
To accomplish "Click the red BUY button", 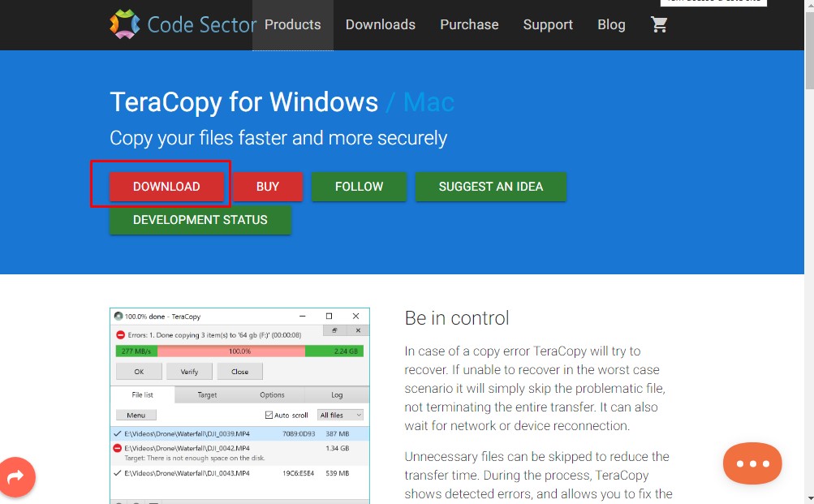I will [268, 187].
